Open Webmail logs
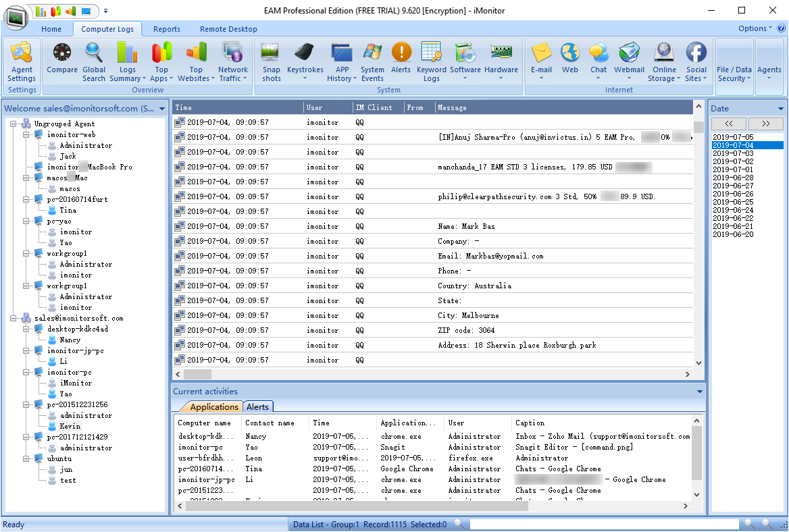 (629, 62)
